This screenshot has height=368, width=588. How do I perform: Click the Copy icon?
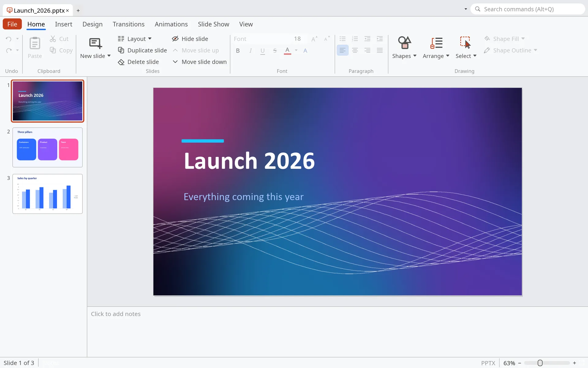[x=53, y=50]
